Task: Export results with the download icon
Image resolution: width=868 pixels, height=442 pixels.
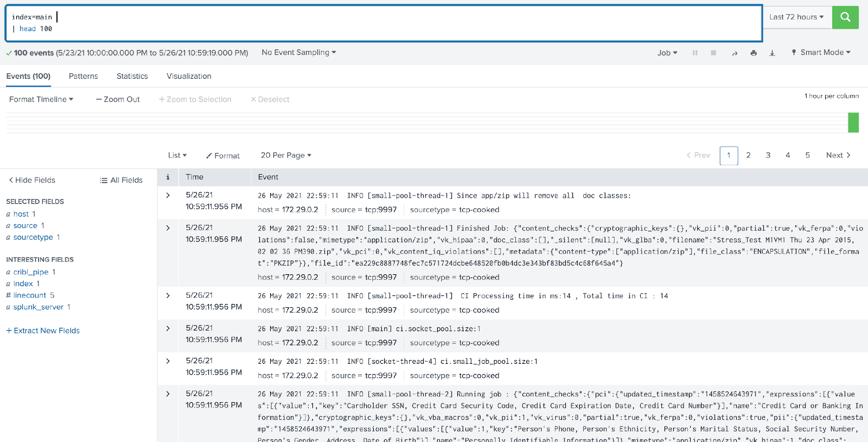Action: pyautogui.click(x=772, y=53)
